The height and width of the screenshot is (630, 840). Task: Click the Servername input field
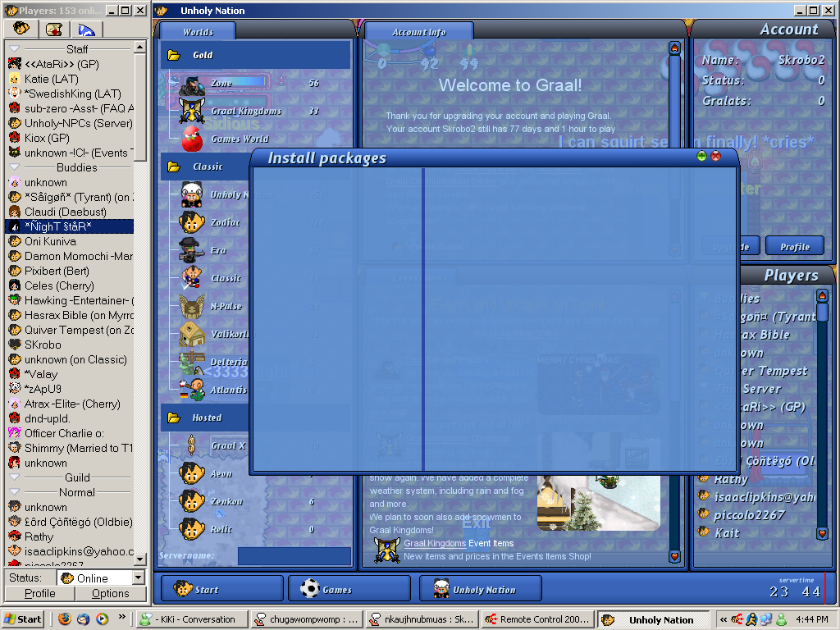[294, 556]
